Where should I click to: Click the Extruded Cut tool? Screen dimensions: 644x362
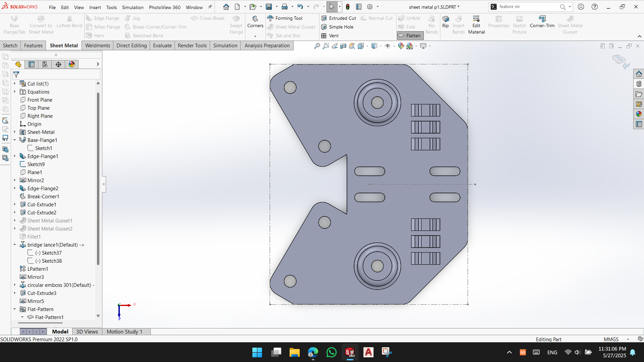tap(339, 18)
